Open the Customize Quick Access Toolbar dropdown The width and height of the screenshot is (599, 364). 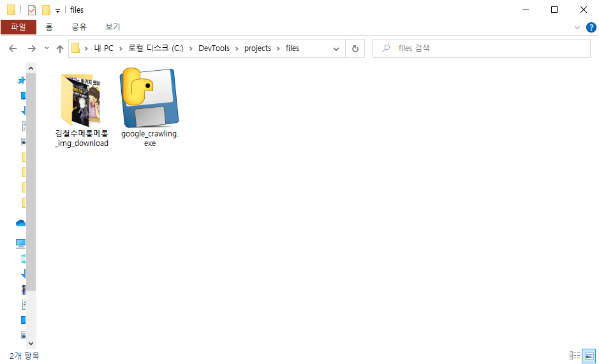57,10
